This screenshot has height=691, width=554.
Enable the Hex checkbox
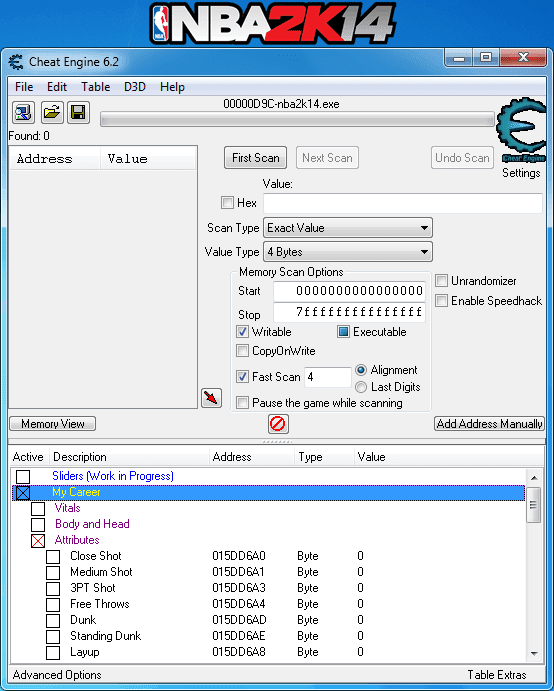[x=227, y=203]
